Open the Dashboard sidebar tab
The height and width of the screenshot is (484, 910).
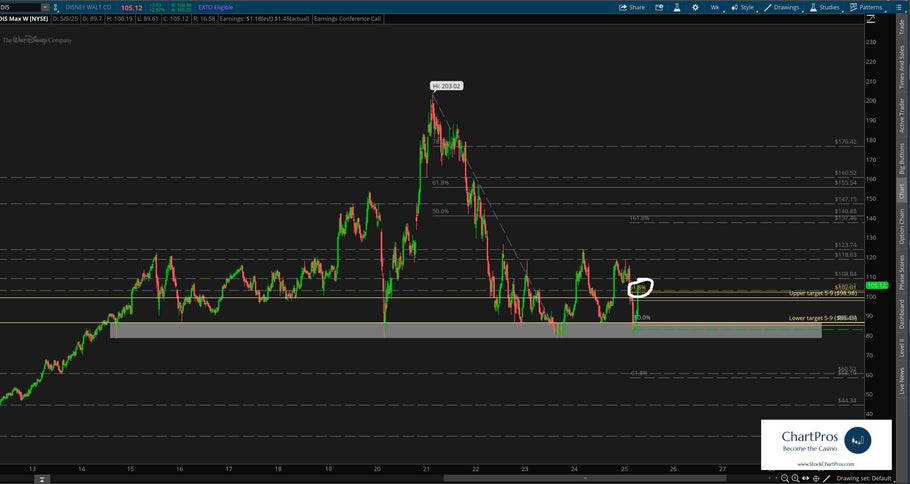coord(902,314)
